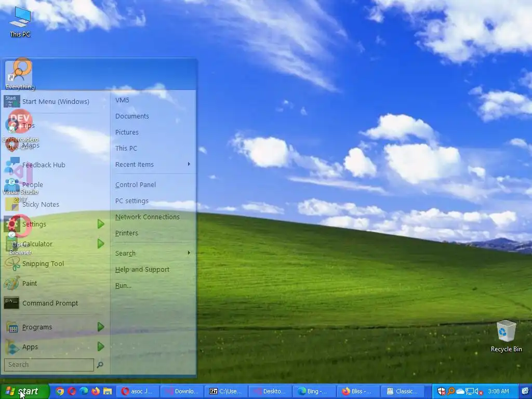Click network status tray icon
The width and height of the screenshot is (532, 399).
470,391
